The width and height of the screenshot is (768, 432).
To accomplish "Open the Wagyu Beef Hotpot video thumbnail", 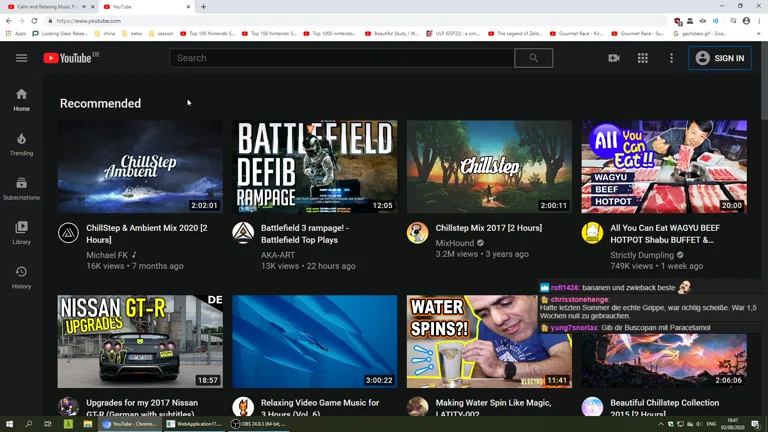I will point(664,166).
